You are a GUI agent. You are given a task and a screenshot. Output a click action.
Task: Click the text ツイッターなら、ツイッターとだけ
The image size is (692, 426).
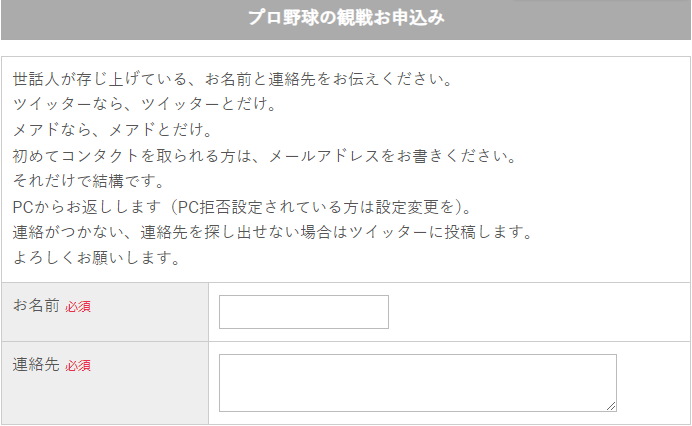pyautogui.click(x=144, y=104)
